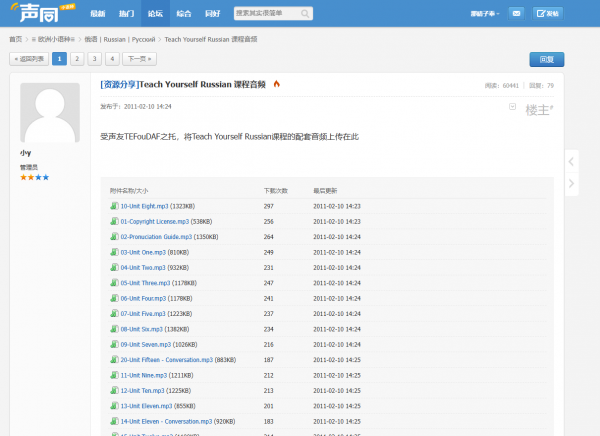Select the 热门 navigation tab
Viewport: 600px width, 436px height.
pyautogui.click(x=126, y=14)
